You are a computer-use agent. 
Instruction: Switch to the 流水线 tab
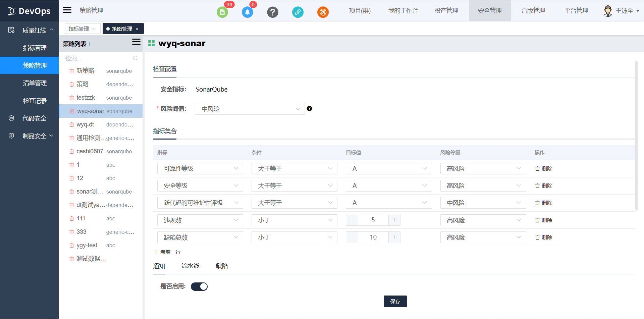(x=190, y=266)
